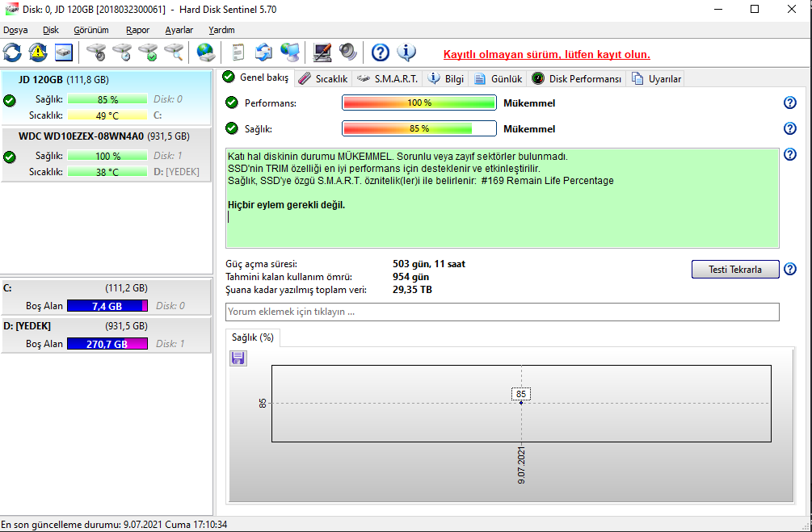
Task: Click the Performans 100 % gradient bar
Action: [x=419, y=103]
